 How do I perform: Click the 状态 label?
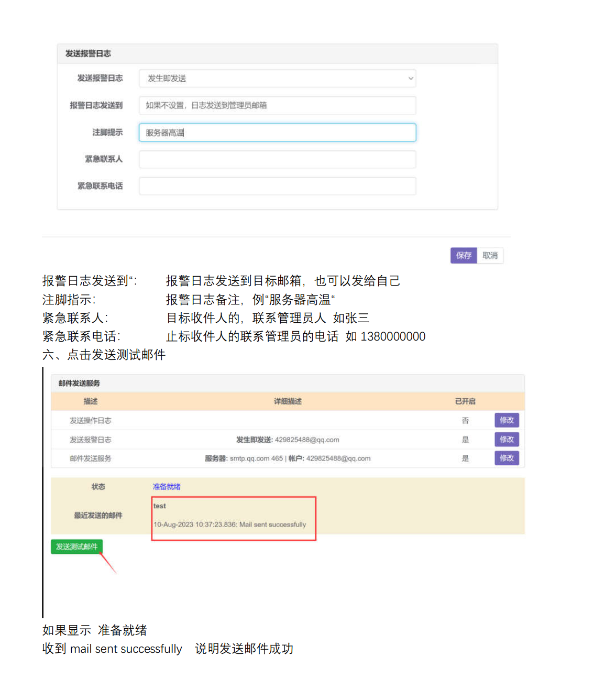point(98,487)
